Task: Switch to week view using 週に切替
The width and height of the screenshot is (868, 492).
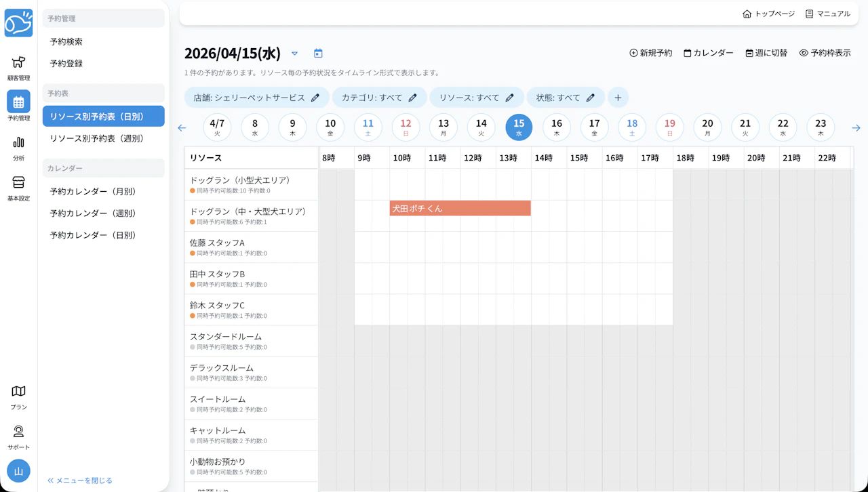Action: (766, 51)
